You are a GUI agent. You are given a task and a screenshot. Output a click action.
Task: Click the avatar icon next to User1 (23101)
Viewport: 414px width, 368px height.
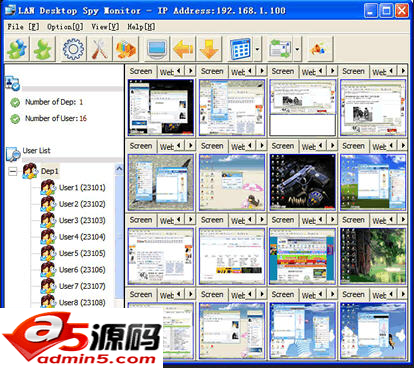click(x=48, y=187)
